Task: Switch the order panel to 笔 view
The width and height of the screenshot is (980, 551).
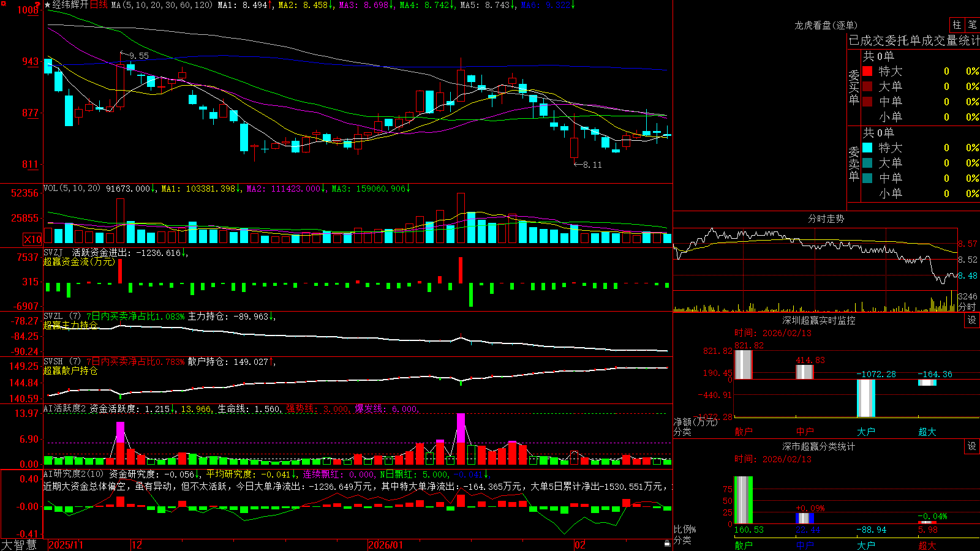Action: tap(972, 25)
